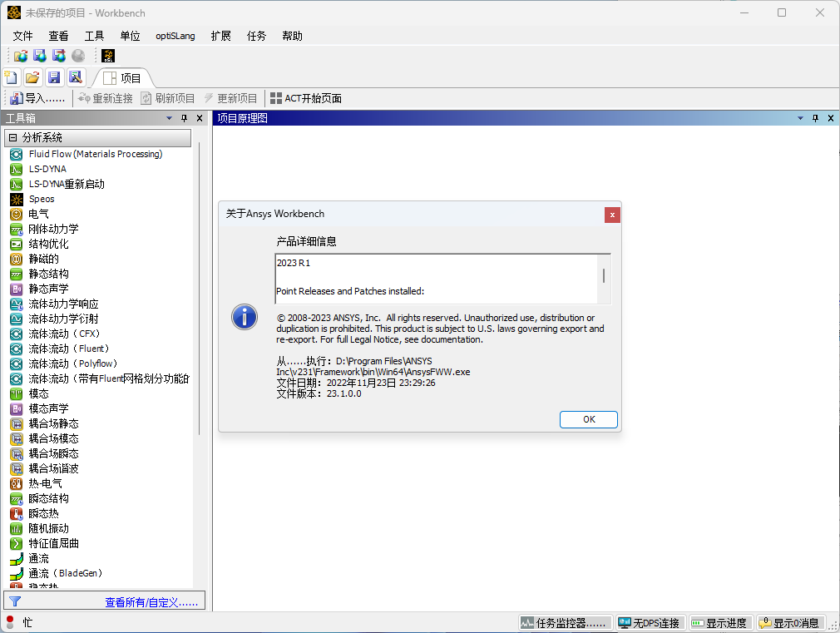Select the 结构优化 row text
The height and width of the screenshot is (633, 840).
pos(49,245)
